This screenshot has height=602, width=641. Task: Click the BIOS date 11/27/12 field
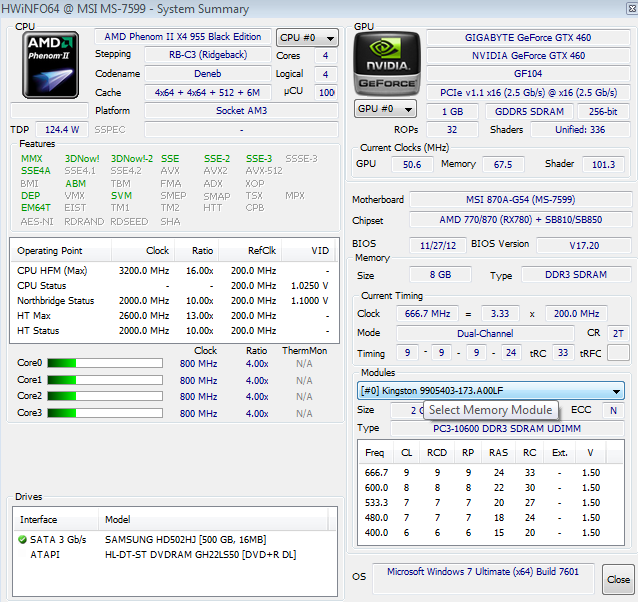point(438,245)
